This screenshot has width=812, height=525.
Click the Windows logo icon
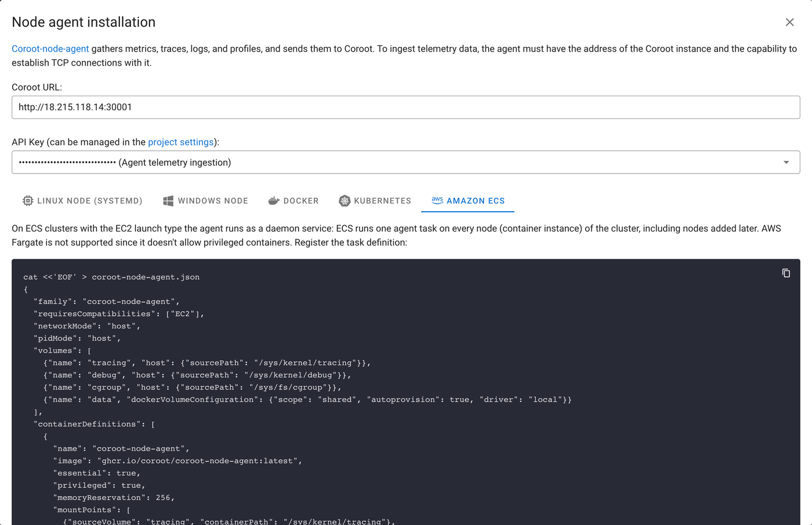click(x=168, y=201)
